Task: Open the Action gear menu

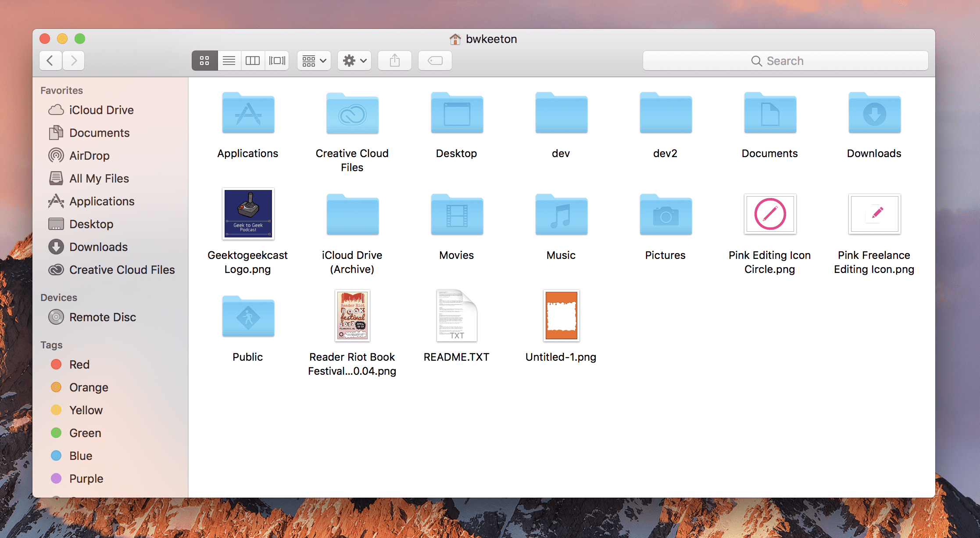Action: click(x=354, y=61)
